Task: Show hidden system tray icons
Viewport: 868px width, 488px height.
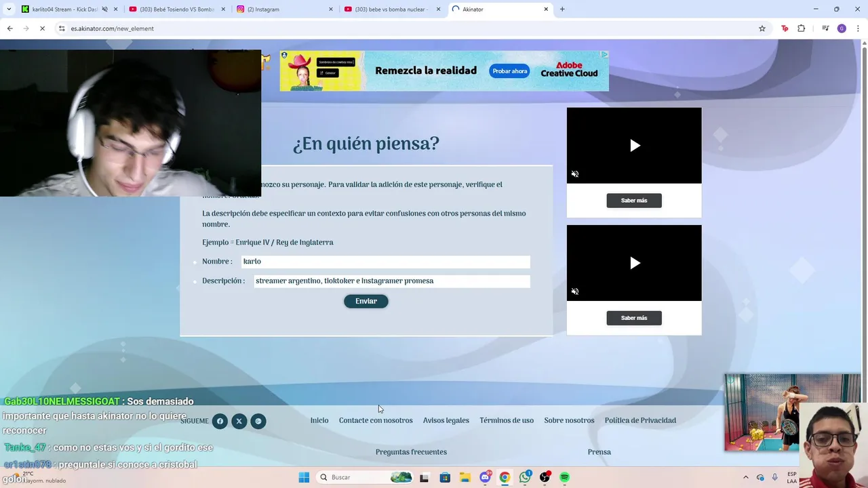Action: (746, 477)
